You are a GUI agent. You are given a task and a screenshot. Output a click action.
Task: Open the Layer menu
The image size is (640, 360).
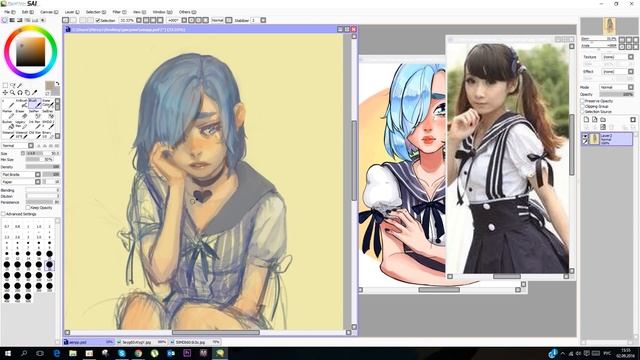72,12
